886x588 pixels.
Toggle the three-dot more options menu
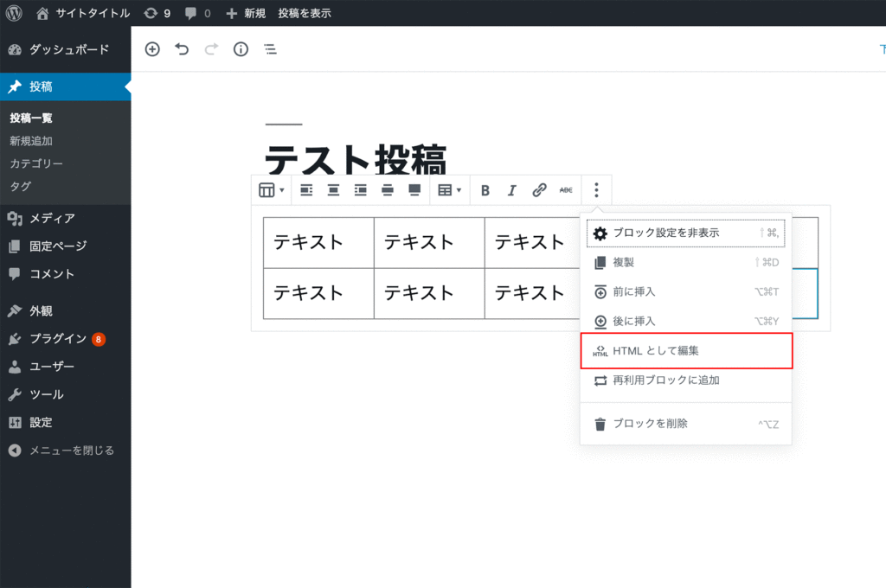(x=596, y=190)
